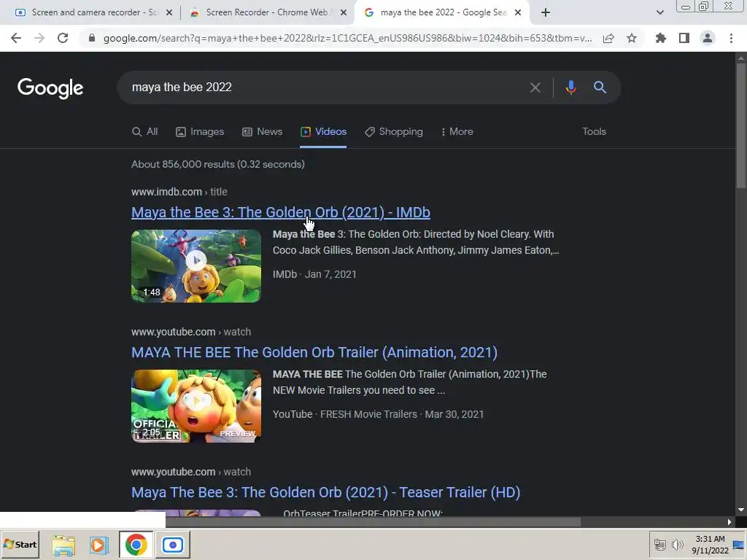Select the Shopping results tab
The image size is (747, 560).
point(393,132)
